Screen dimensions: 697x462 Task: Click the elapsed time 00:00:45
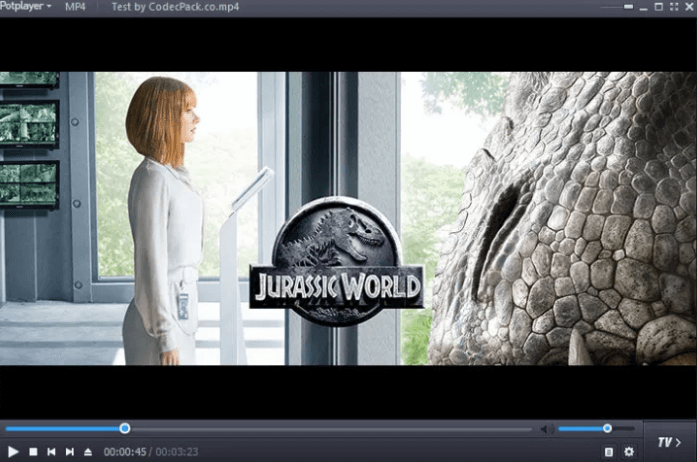(125, 452)
